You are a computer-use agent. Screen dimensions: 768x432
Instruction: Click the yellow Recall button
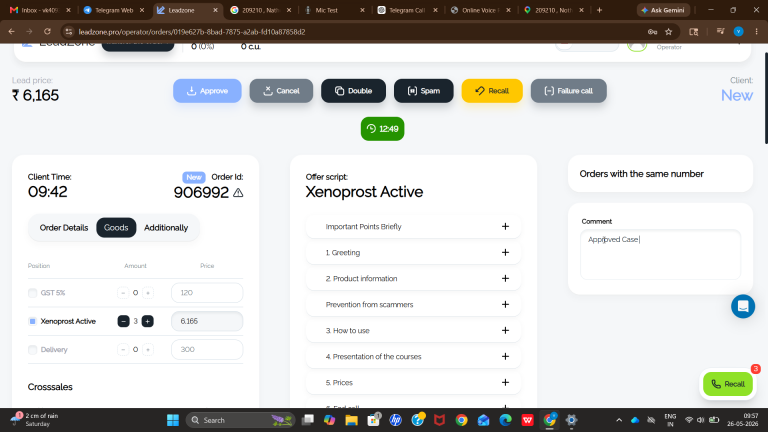coord(492,91)
